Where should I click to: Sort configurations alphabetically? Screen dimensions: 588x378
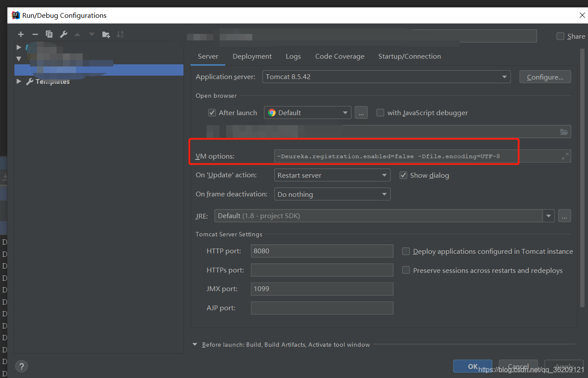coord(120,34)
